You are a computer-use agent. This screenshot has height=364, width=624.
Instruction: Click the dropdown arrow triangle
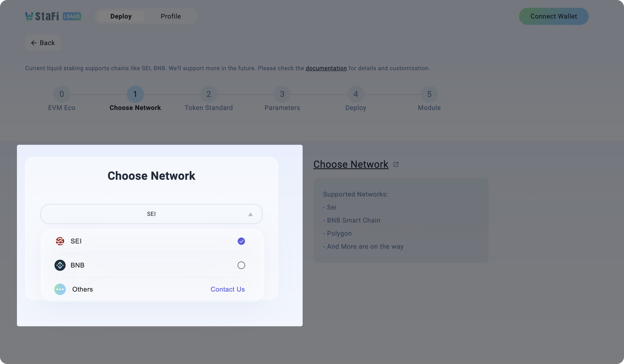tap(250, 214)
